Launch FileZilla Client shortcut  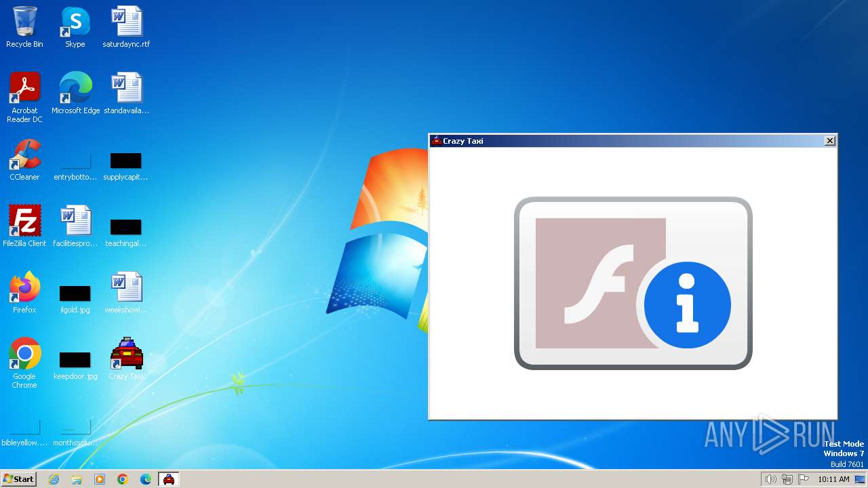tap(24, 226)
